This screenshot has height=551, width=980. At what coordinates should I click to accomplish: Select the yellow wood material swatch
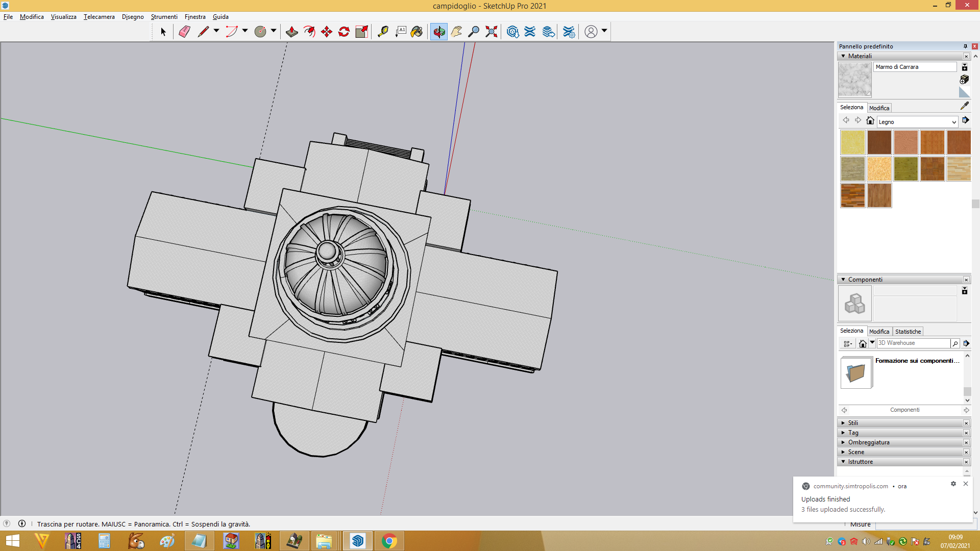tap(852, 142)
